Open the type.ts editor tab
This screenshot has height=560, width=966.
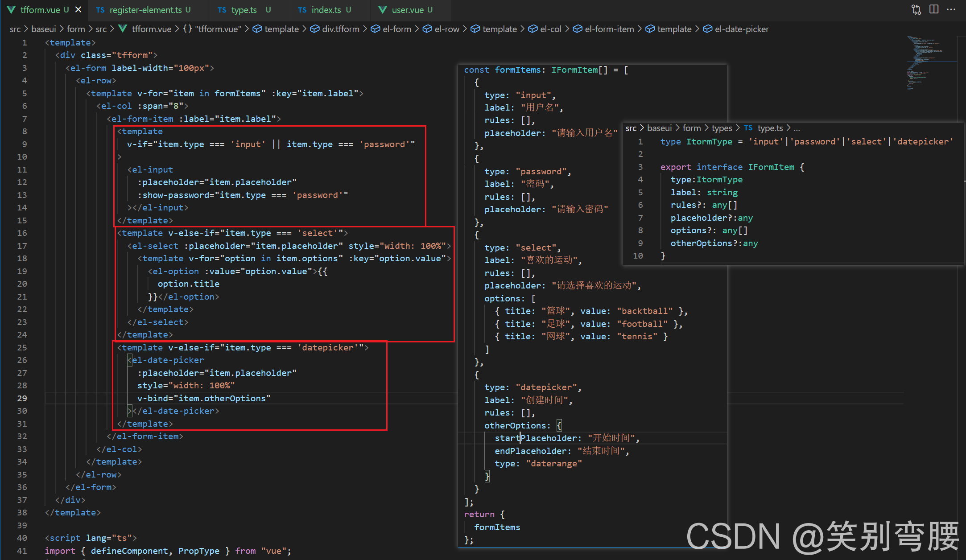[244, 10]
